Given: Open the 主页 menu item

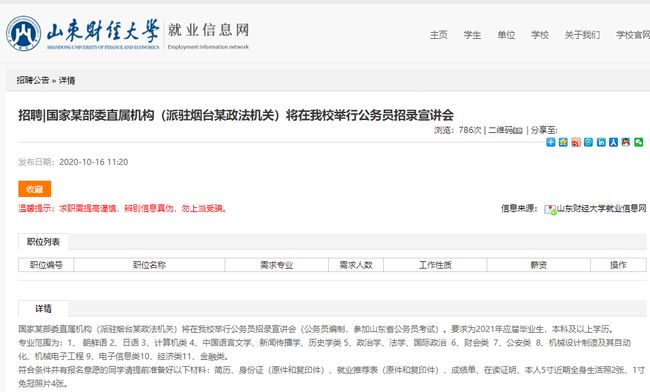Looking at the screenshot, I should point(439,35).
